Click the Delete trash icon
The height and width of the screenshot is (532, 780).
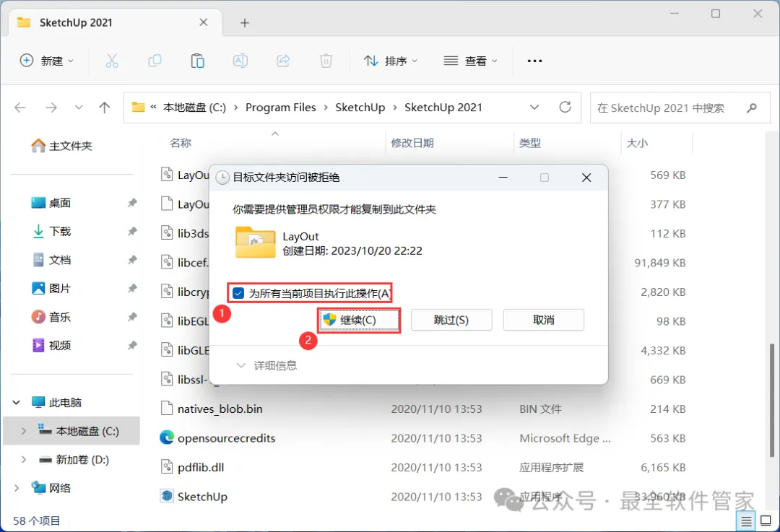pyautogui.click(x=326, y=61)
